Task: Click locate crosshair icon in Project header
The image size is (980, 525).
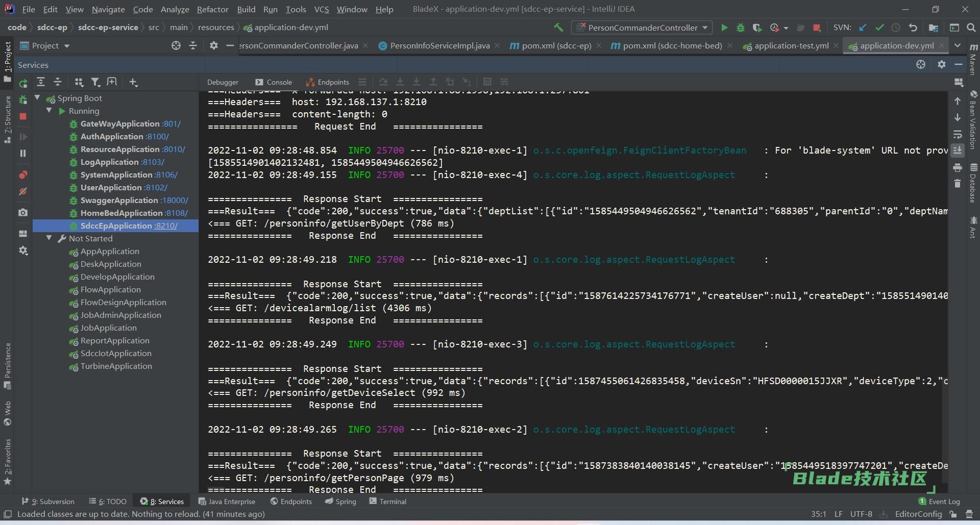Action: pos(176,45)
